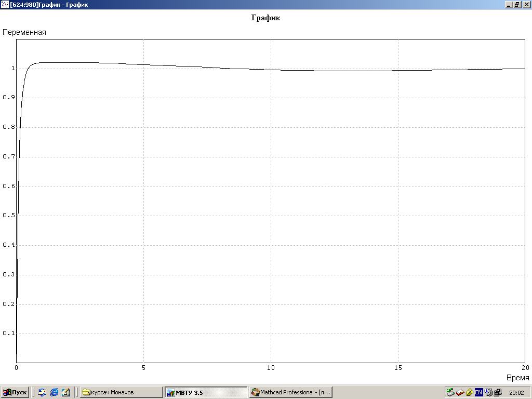Click the yellow diamond tray icon
Viewport: 532px width, 399px height.
pyautogui.click(x=470, y=393)
